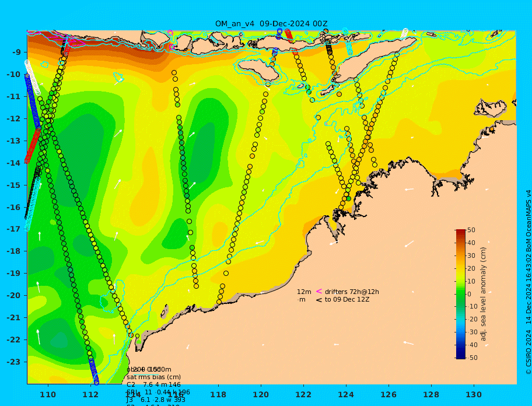
Task: Click the longitude axis label '124'
Action: [346, 395]
